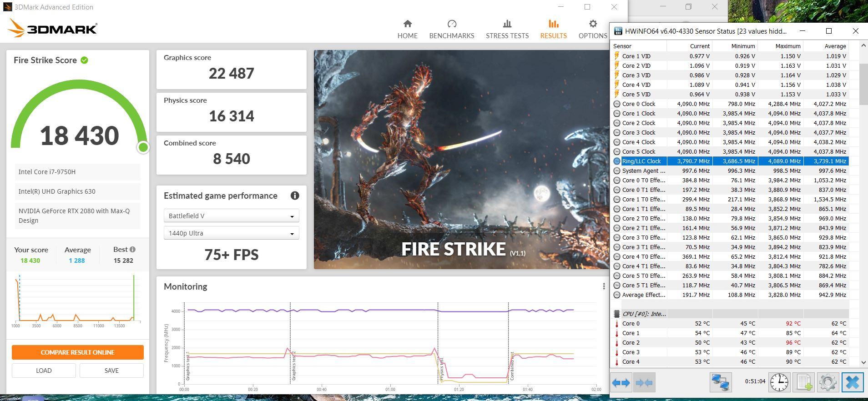This screenshot has height=401, width=868.
Task: Select the Core 3 T1 Effective clock row
Action: [730, 247]
